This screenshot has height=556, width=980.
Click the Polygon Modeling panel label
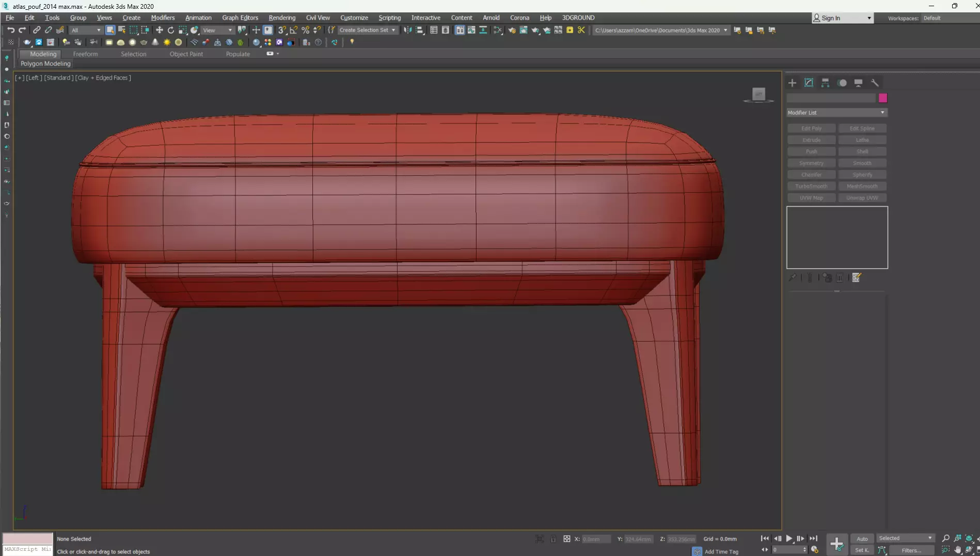45,64
